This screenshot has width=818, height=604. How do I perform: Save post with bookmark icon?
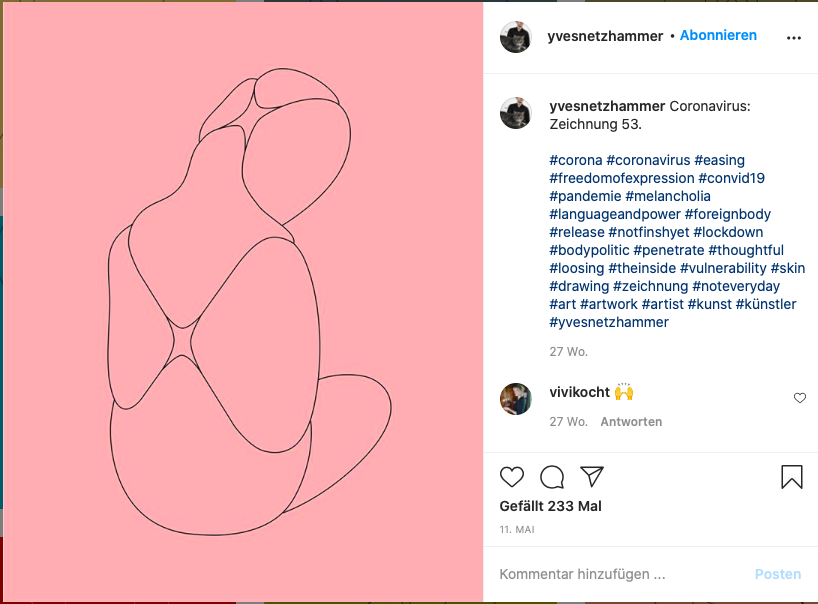point(791,477)
